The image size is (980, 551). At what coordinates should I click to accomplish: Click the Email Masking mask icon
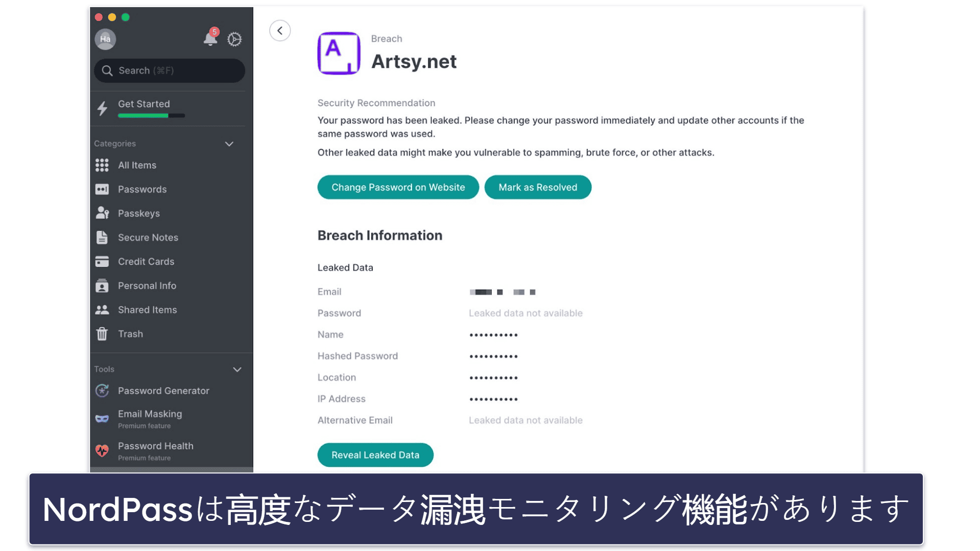tap(102, 419)
